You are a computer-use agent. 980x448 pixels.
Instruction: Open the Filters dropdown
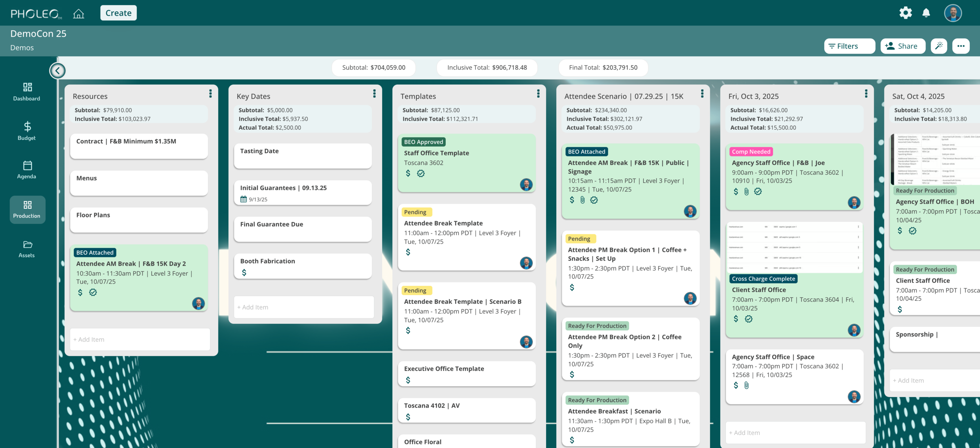point(849,46)
